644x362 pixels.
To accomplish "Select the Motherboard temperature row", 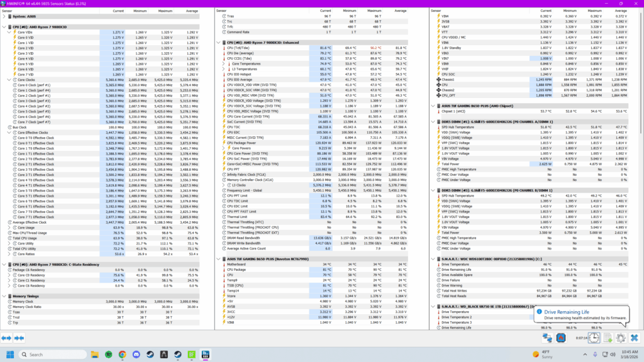I will (312, 265).
